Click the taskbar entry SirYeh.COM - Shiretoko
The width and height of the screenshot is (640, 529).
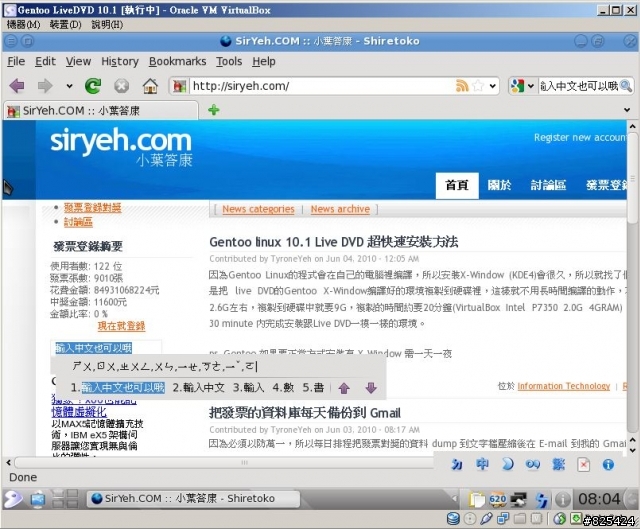pos(193,499)
